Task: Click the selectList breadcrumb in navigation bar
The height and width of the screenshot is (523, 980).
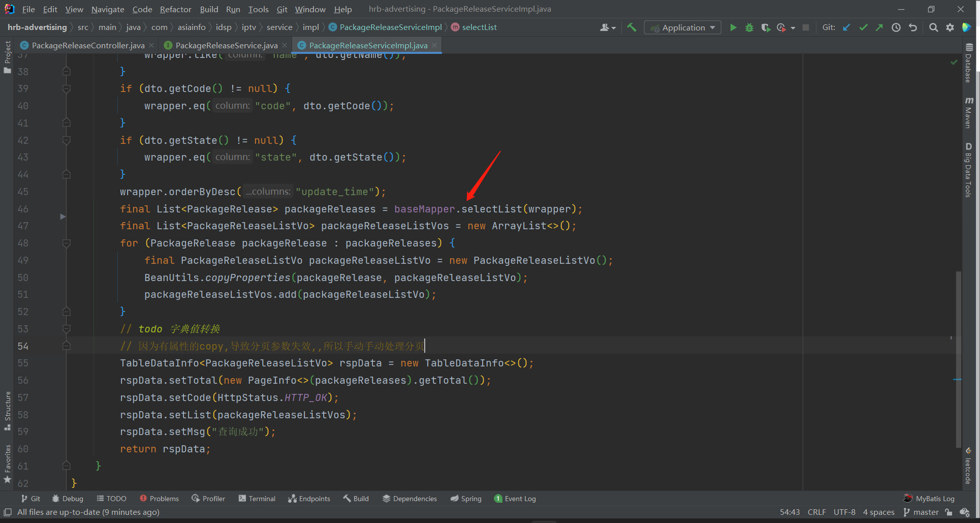Action: [474, 27]
